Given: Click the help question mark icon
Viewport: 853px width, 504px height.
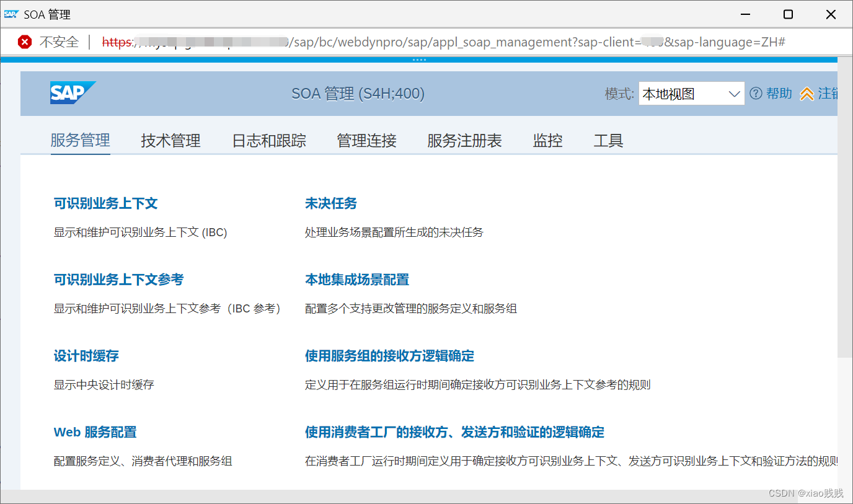Looking at the screenshot, I should (x=756, y=94).
